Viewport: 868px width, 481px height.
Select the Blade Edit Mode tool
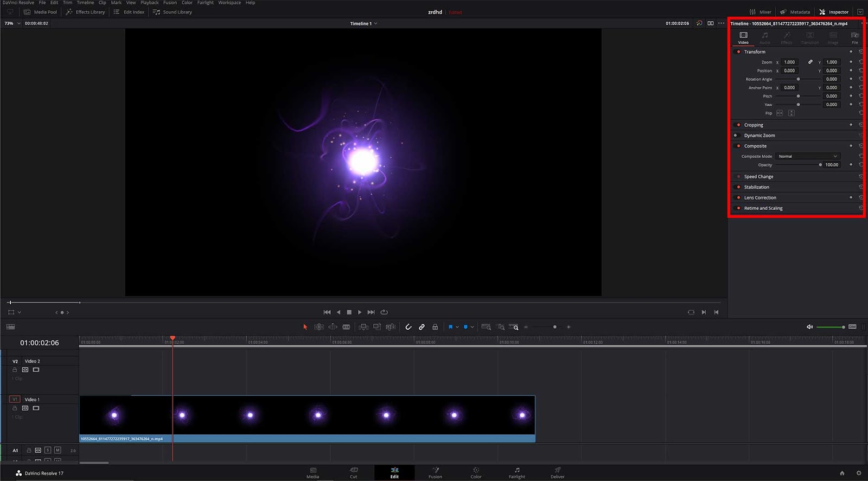click(x=346, y=327)
